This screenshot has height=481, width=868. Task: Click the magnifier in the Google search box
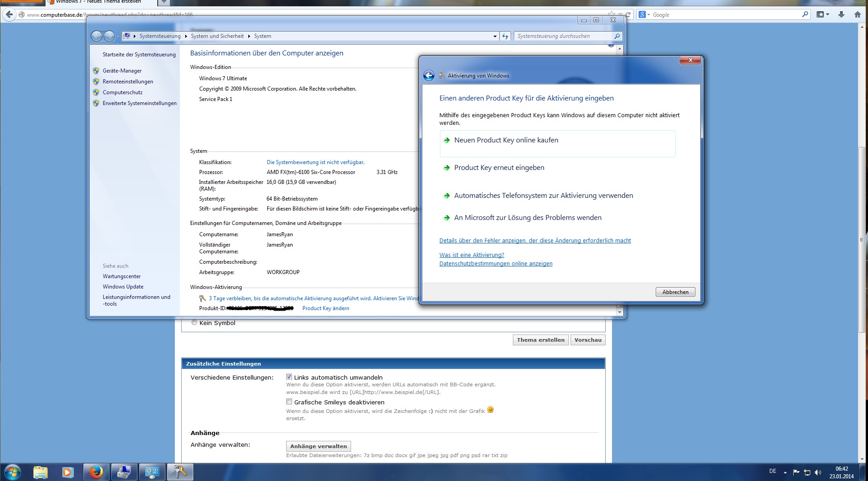coord(805,14)
